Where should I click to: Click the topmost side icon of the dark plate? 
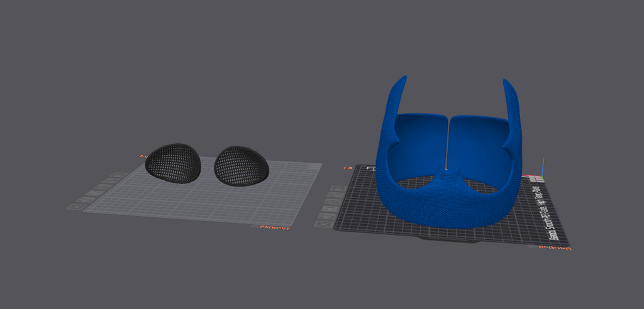(338, 189)
